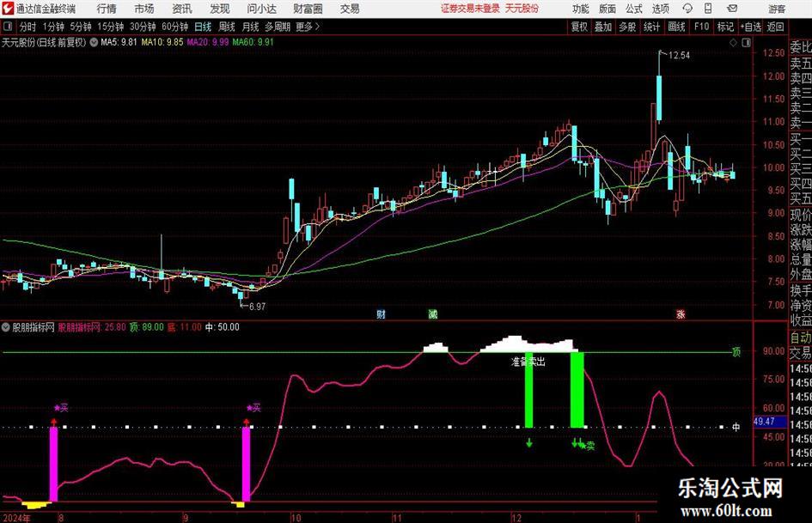Screen dimensions: 812x523
Task: Select the 月线 monthly period
Action: (250, 27)
